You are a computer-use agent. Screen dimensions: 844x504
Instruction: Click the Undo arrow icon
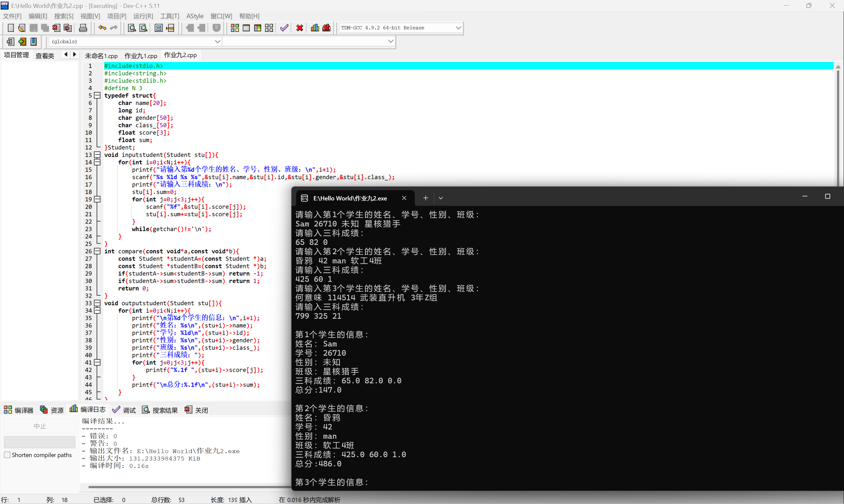(x=102, y=28)
